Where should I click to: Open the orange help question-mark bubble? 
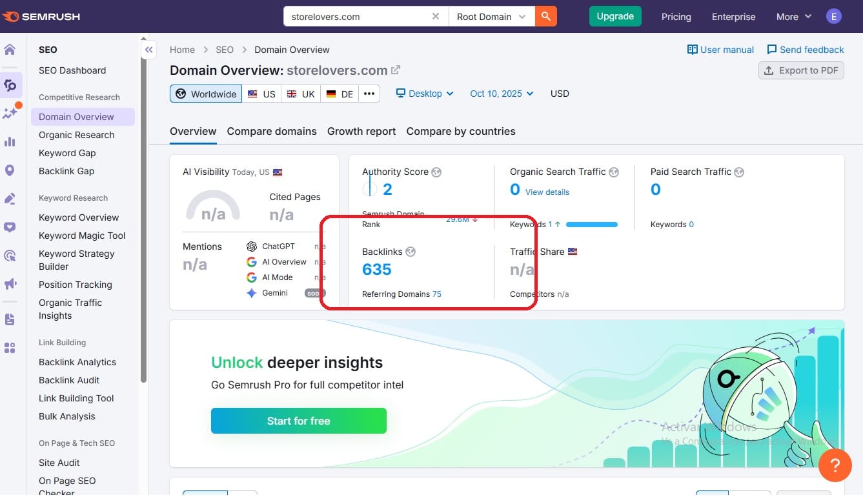(x=835, y=465)
